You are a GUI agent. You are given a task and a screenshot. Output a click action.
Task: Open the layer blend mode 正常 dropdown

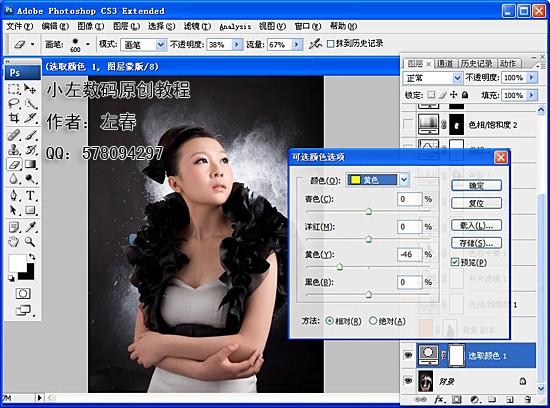point(432,78)
